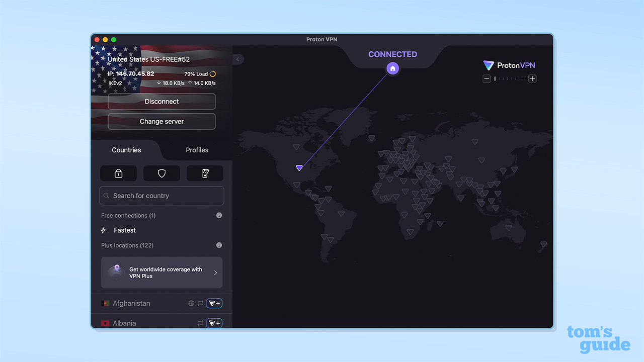Click the map zoom slider track
This screenshot has height=362, width=644.
point(510,78)
